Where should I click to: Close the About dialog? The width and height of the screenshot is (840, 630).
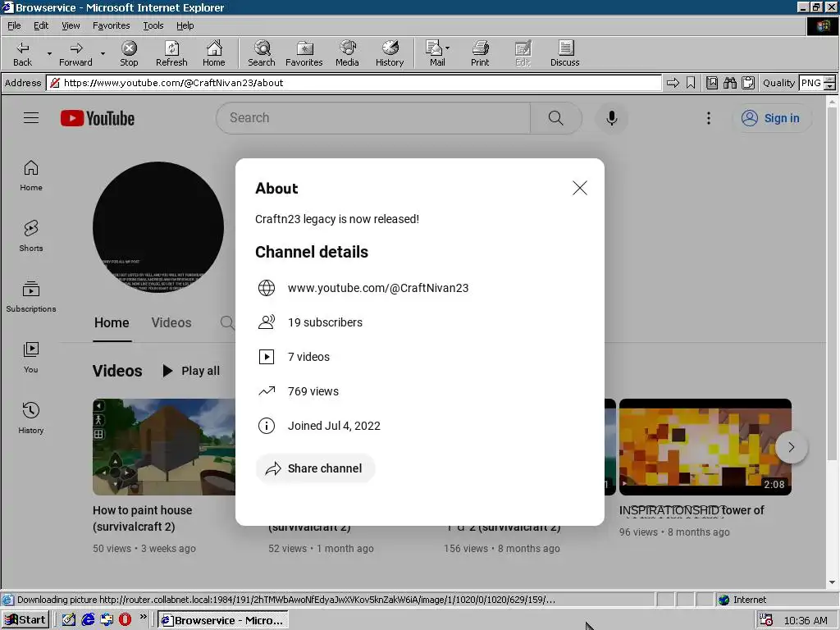click(580, 188)
